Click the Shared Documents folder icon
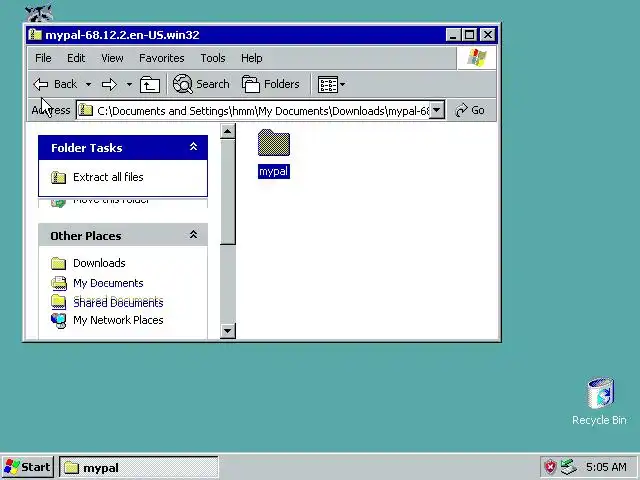 [58, 302]
